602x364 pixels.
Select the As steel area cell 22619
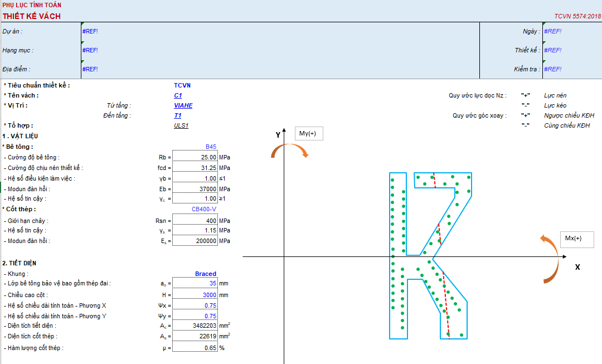pos(195,336)
